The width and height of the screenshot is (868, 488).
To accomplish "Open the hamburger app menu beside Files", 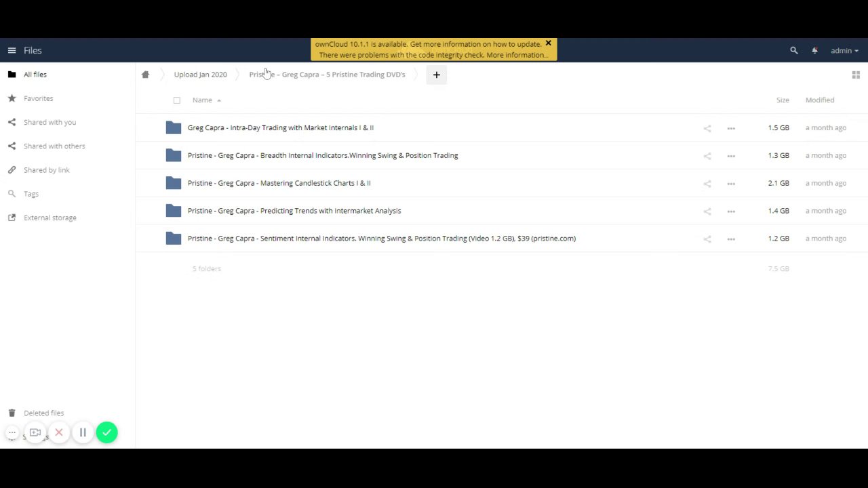I will point(12,50).
